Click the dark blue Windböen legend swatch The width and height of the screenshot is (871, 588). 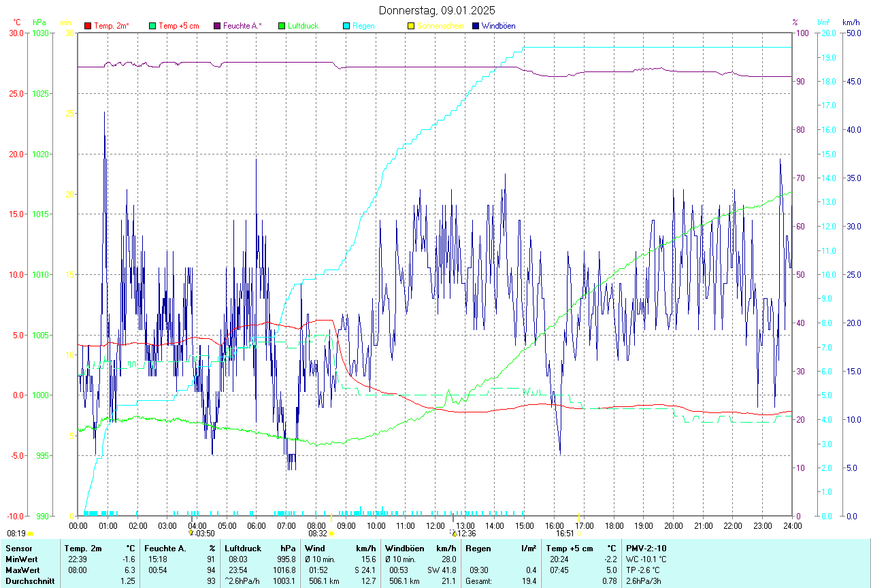[x=476, y=26]
